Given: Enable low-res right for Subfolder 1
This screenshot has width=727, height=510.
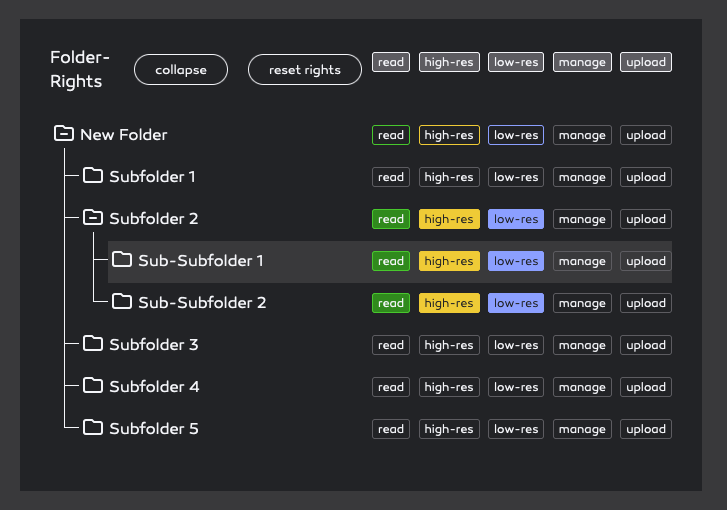Looking at the screenshot, I should tap(516, 177).
